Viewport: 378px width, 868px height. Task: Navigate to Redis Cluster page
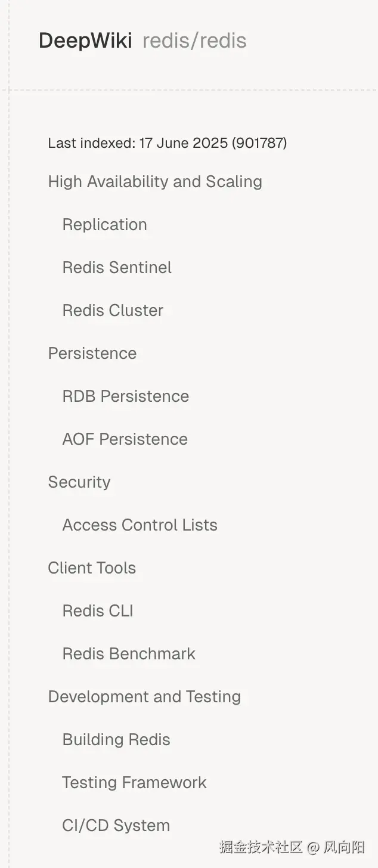(113, 310)
